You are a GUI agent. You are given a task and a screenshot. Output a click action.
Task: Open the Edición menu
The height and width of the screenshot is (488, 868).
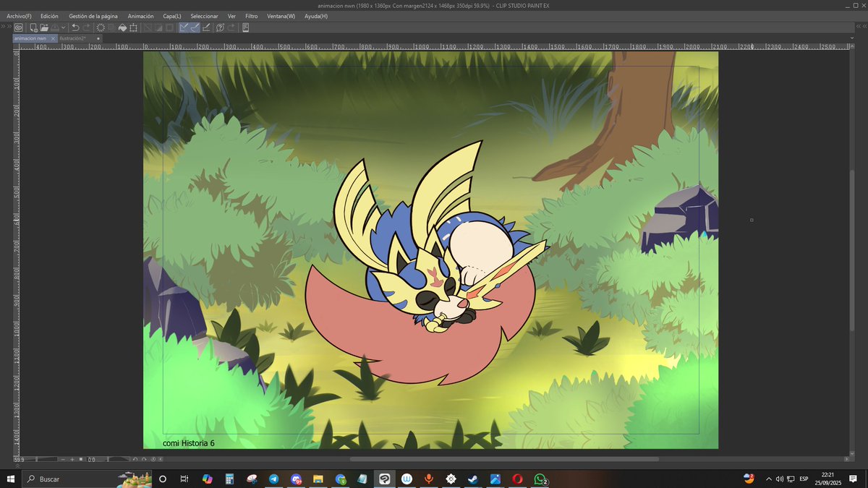[50, 16]
